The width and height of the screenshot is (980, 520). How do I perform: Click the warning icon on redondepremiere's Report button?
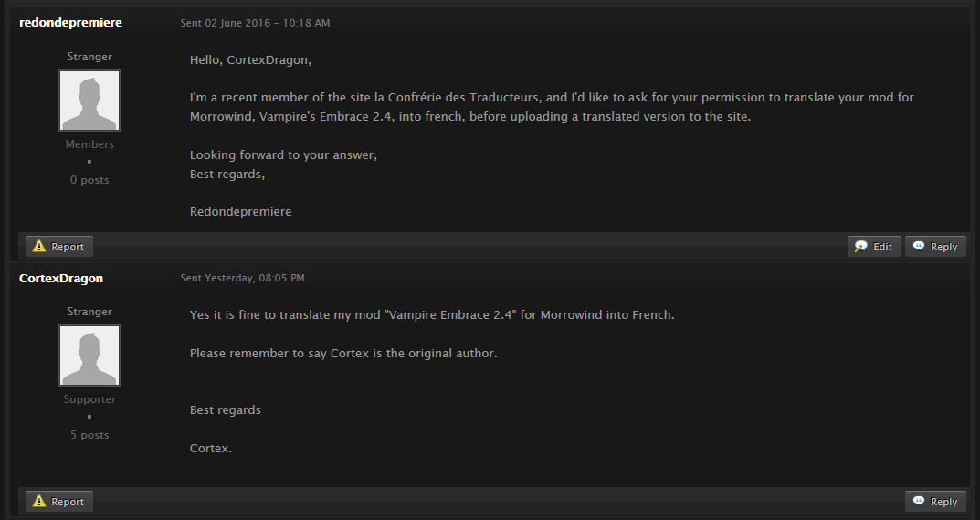click(39, 246)
